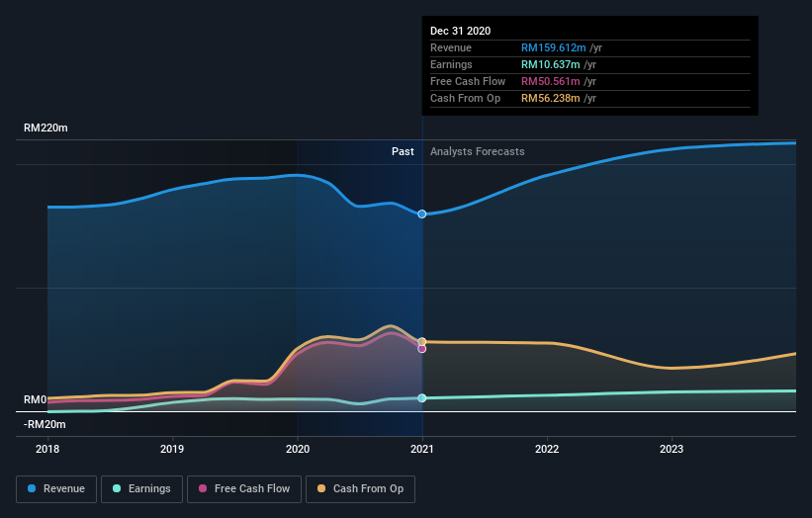Click the RM56.238m cash from op value
This screenshot has width=812, height=518.
551,98
